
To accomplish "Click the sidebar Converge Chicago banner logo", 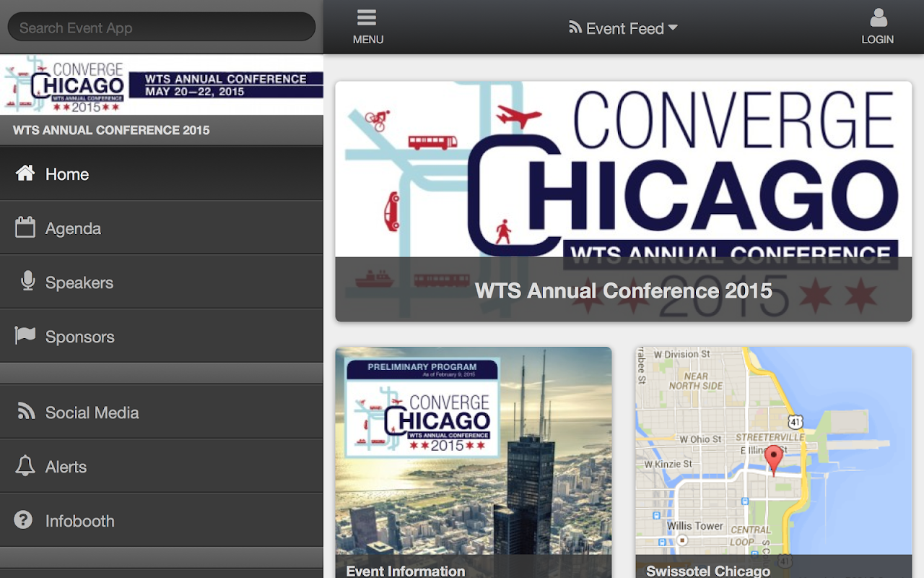I will coord(162,85).
